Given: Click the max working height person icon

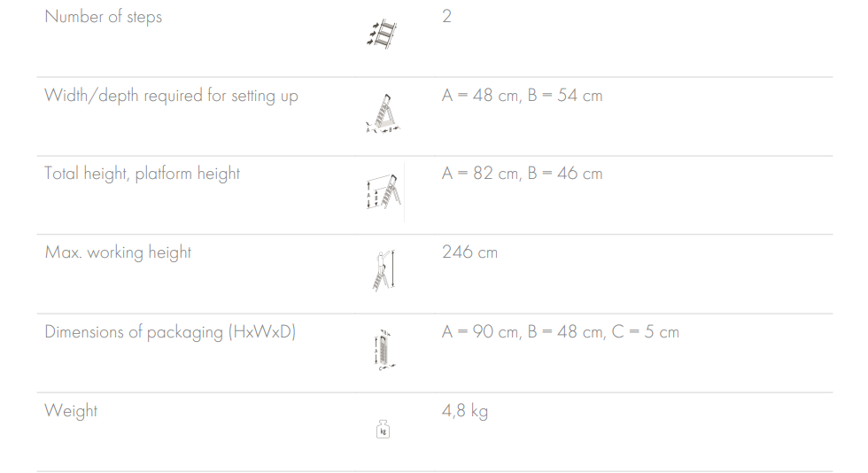Looking at the screenshot, I should point(383,271).
